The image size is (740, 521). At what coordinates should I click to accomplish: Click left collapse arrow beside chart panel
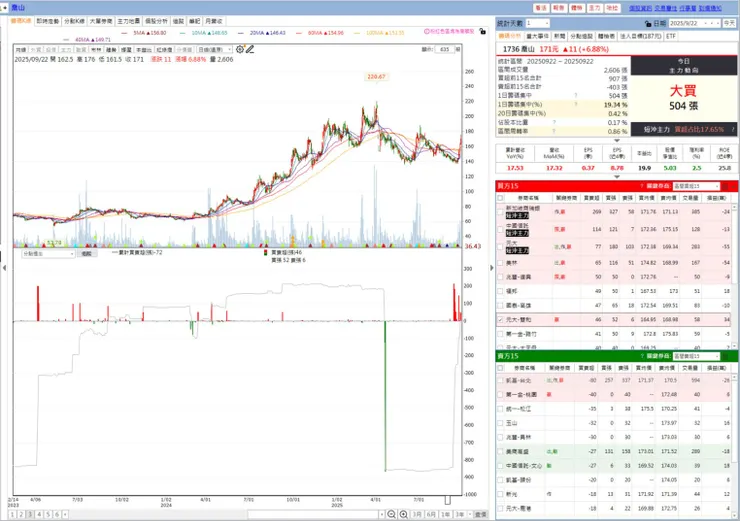point(4,268)
